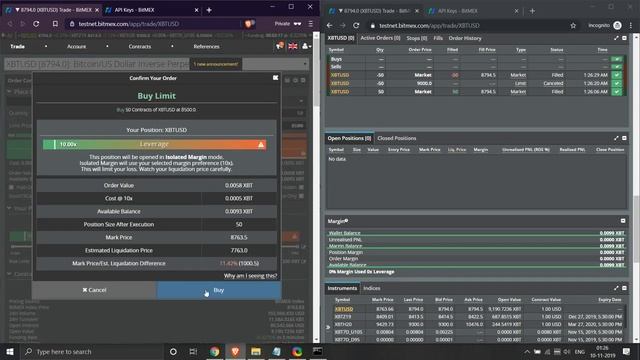Collapse the orders panel
This screenshot has width=640, height=360.
pos(624,38)
